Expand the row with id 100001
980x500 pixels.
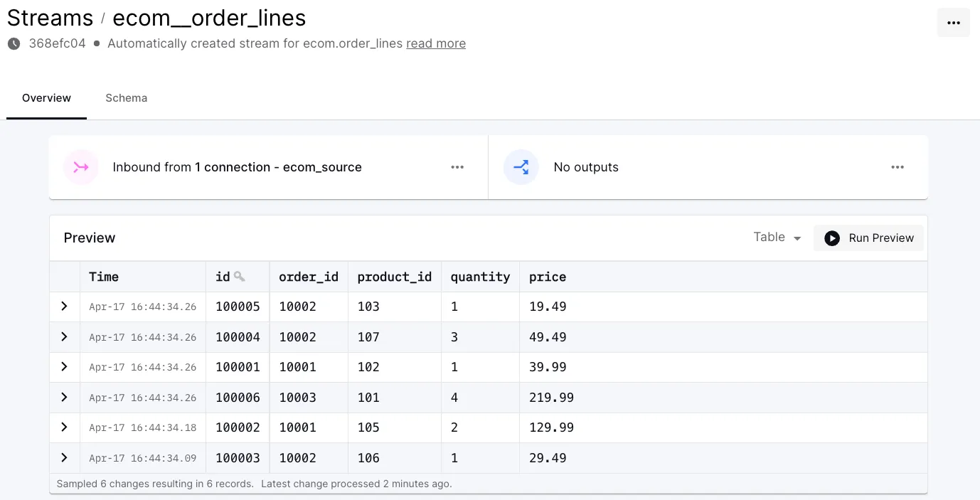pyautogui.click(x=64, y=367)
